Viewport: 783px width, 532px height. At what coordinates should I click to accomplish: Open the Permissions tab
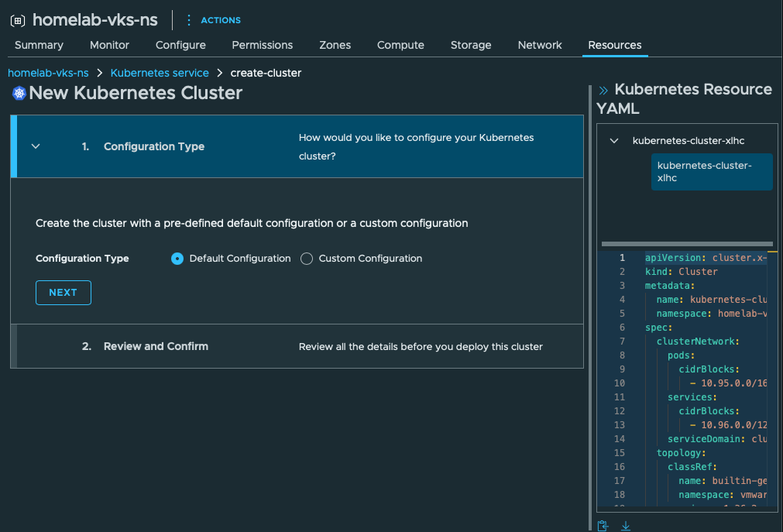[x=263, y=45]
